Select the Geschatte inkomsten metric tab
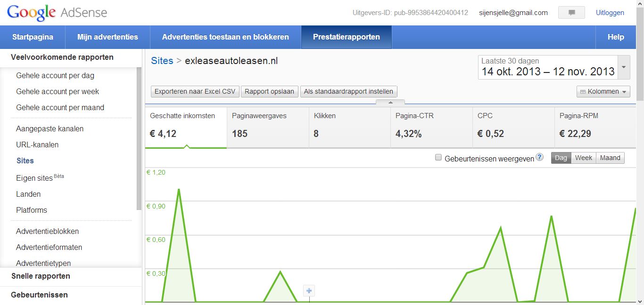 click(x=186, y=128)
